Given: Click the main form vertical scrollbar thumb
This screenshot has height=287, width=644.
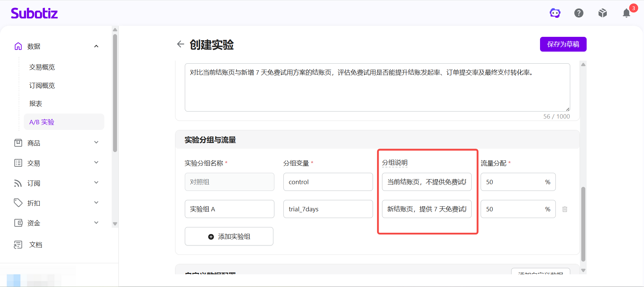Looking at the screenshot, I should 583,224.
